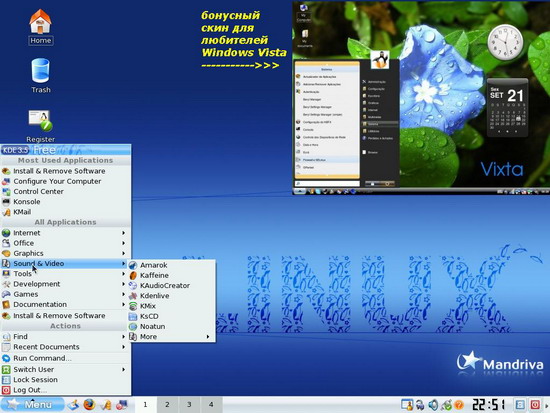Image resolution: width=550 pixels, height=413 pixels.
Task: Open Configure Your Computer
Action: [x=66, y=181]
